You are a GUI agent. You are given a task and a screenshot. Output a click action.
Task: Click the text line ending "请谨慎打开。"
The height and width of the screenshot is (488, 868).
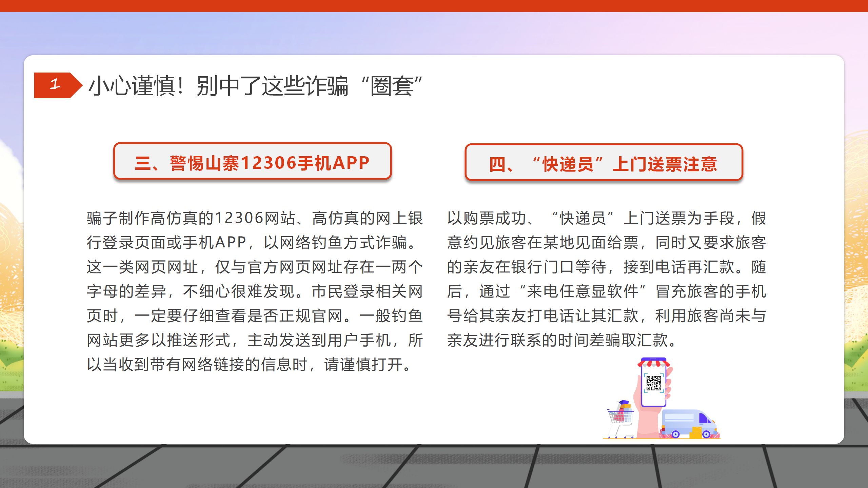pyautogui.click(x=249, y=365)
